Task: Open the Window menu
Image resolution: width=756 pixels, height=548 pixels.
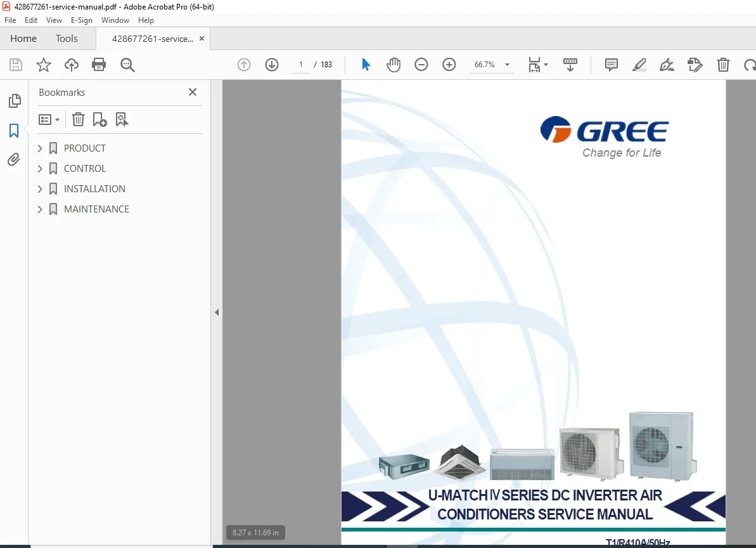Action: coord(115,20)
